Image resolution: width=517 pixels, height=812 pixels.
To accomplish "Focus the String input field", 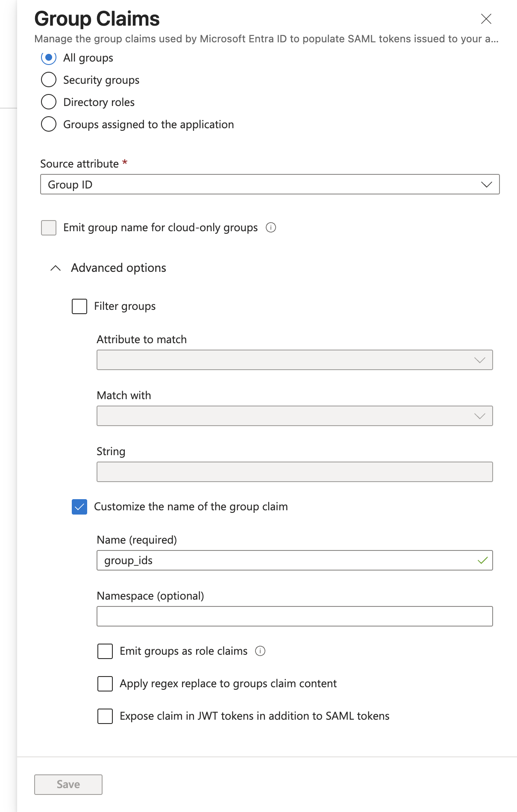I will pos(295,472).
